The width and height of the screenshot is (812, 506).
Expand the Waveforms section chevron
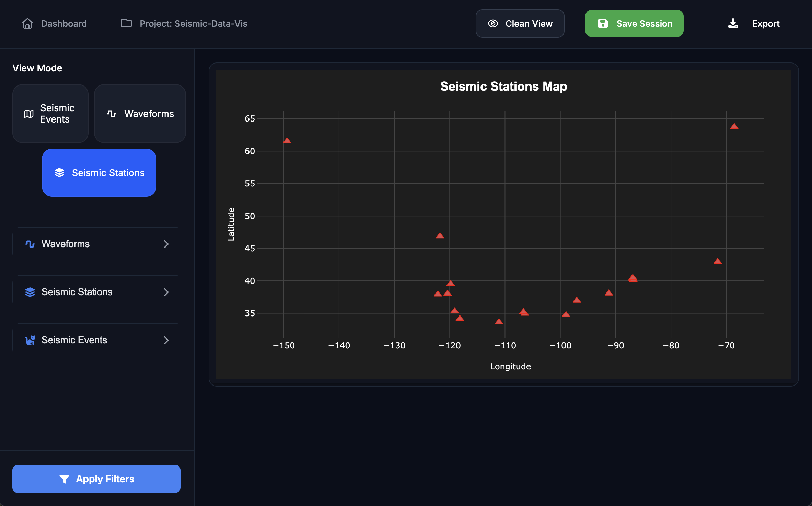click(x=166, y=244)
